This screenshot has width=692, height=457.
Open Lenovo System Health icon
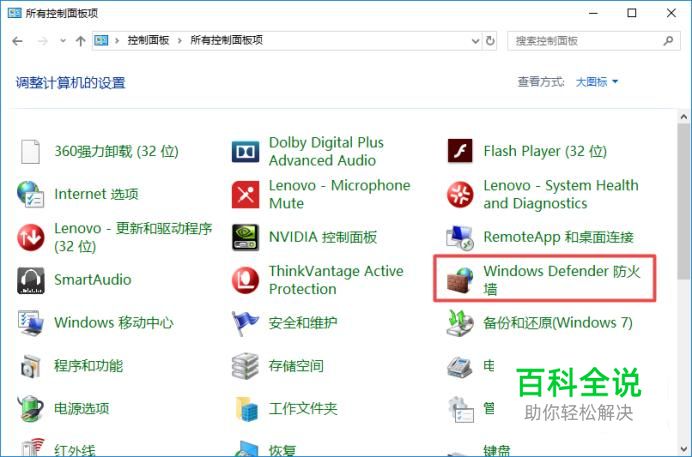[x=460, y=194]
